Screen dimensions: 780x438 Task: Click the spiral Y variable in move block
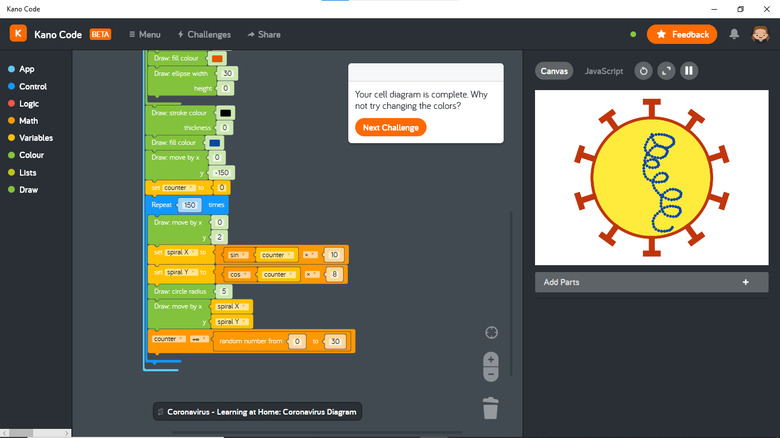tap(232, 322)
